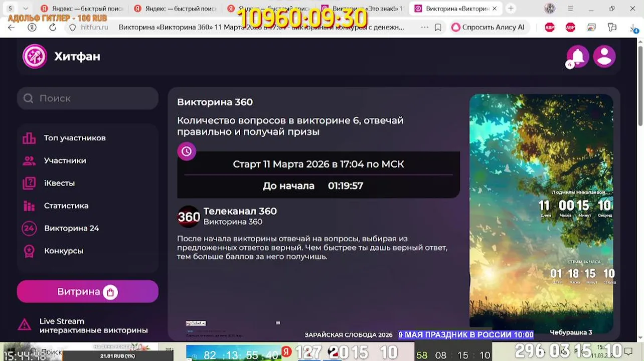Switch to the Викторина «Это знак!» tab

pos(363,9)
